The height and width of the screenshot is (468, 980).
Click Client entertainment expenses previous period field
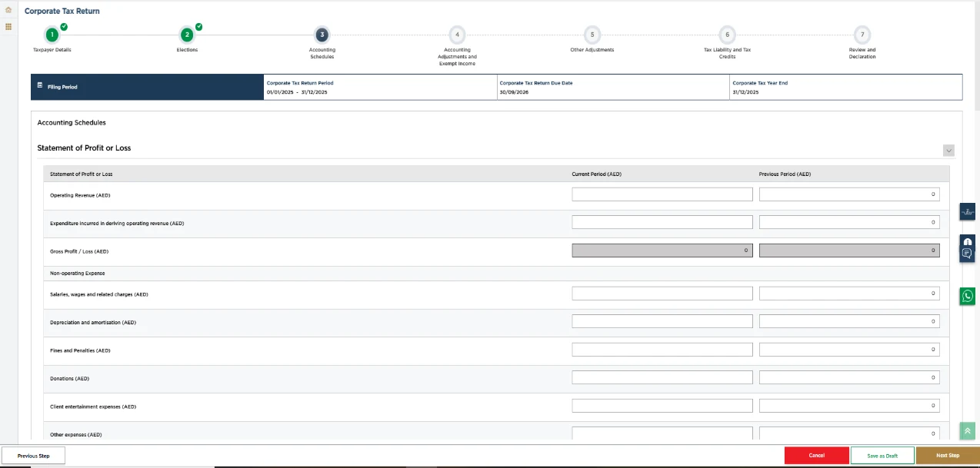click(x=849, y=406)
